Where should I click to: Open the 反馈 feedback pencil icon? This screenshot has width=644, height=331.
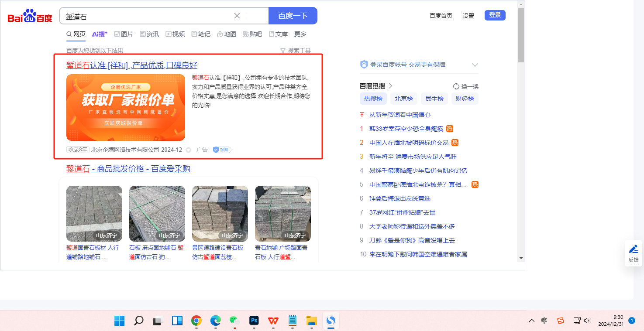pos(633,249)
